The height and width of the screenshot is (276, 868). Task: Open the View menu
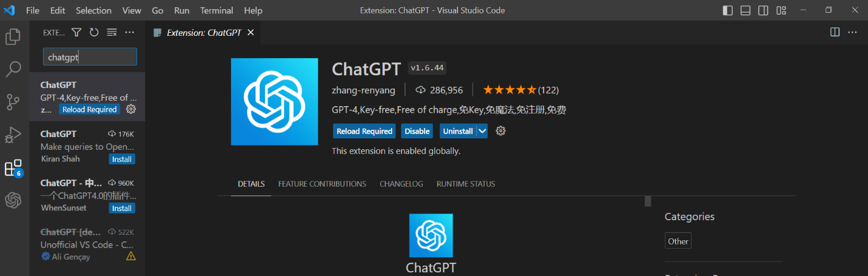point(132,10)
